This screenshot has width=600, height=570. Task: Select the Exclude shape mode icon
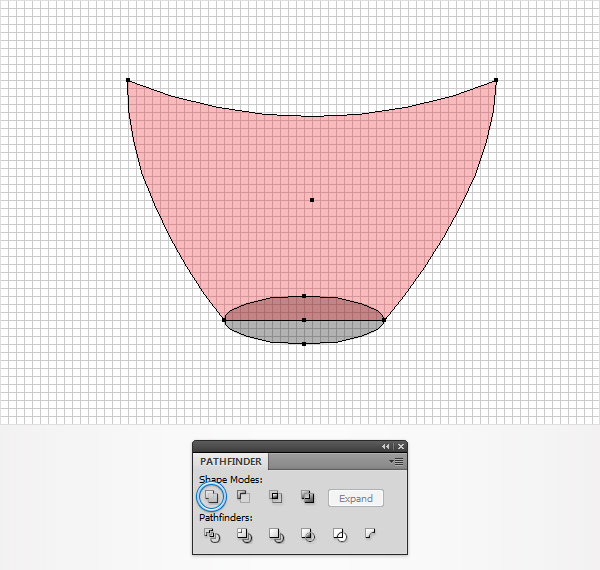[x=308, y=497]
